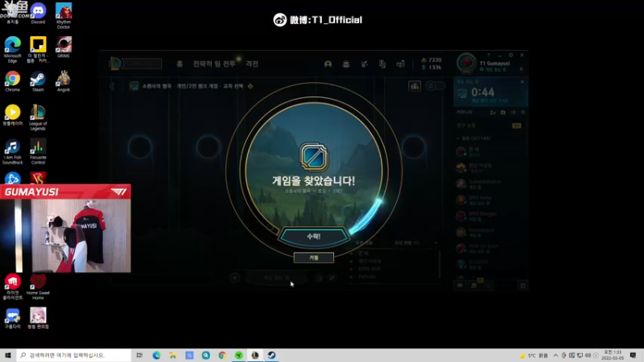Select friend BRO Morgan in the list
The image size is (644, 362).
tap(489, 216)
